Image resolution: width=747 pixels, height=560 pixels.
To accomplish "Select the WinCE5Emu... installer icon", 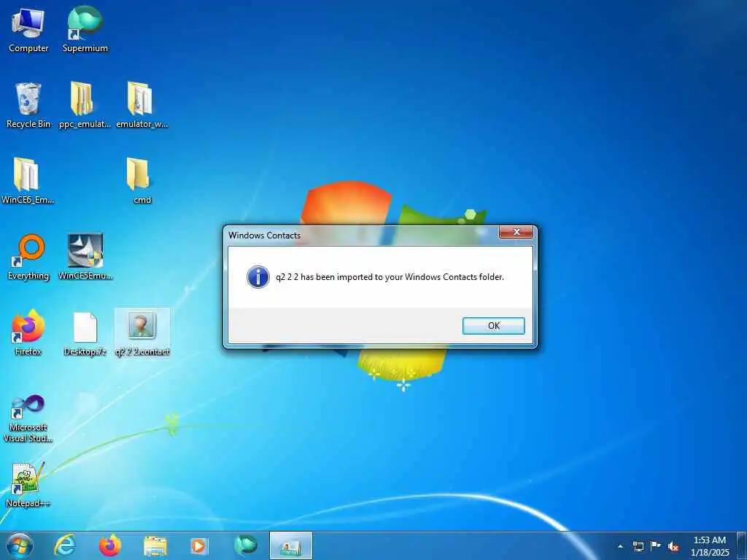I will (x=85, y=257).
